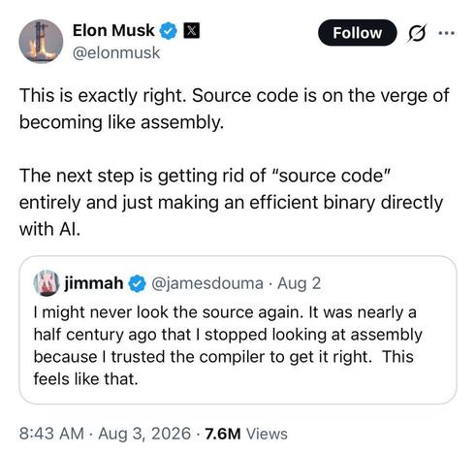Click the paragraph starting "This is exactly right"

(x=234, y=110)
